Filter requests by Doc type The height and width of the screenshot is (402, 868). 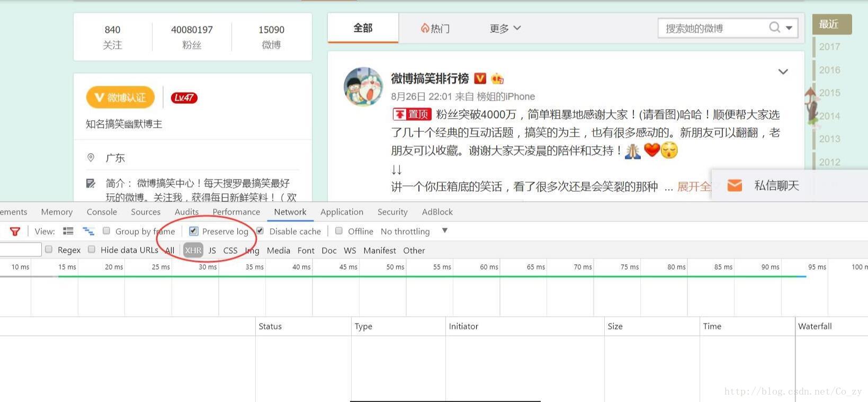pyautogui.click(x=329, y=251)
